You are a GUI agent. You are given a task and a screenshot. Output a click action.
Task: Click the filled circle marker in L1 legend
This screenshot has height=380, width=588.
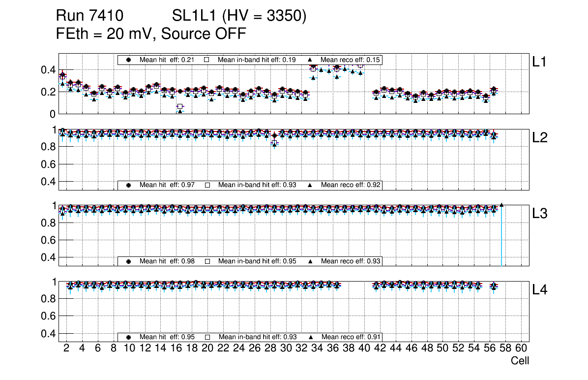point(129,60)
